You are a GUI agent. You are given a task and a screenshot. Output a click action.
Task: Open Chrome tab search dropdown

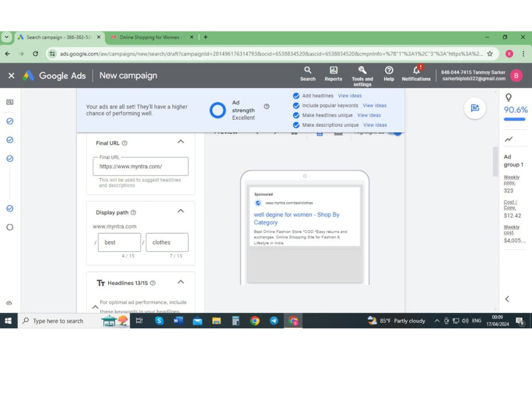pos(6,37)
